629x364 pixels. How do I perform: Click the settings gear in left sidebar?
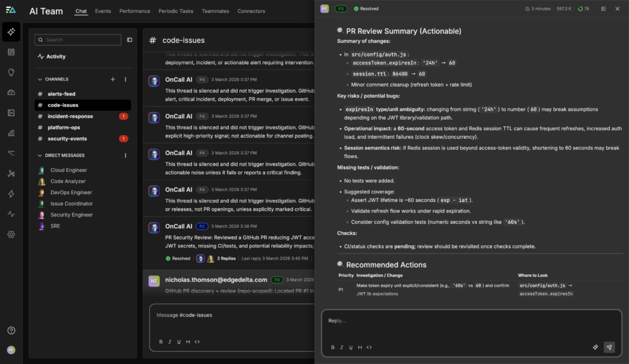pos(11,234)
